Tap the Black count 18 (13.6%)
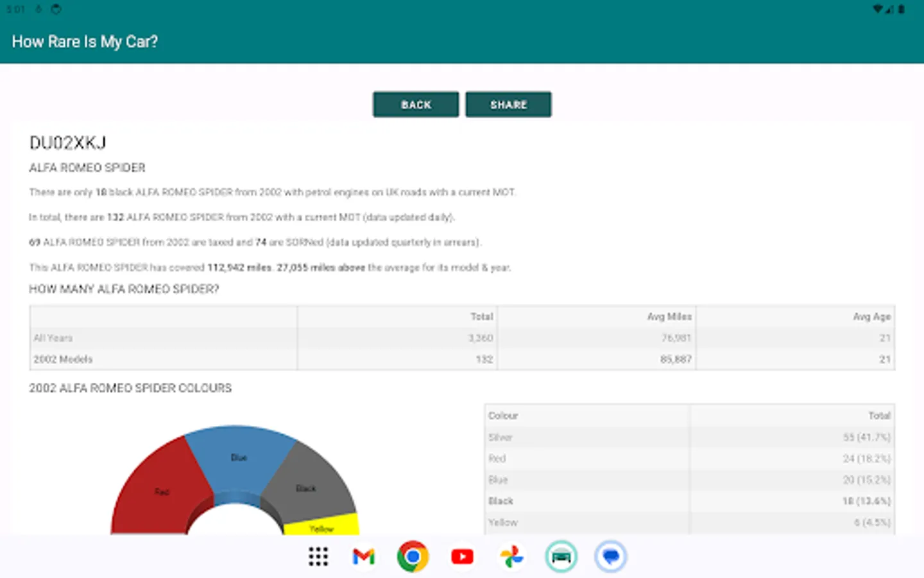Image resolution: width=924 pixels, height=578 pixels. (x=867, y=501)
